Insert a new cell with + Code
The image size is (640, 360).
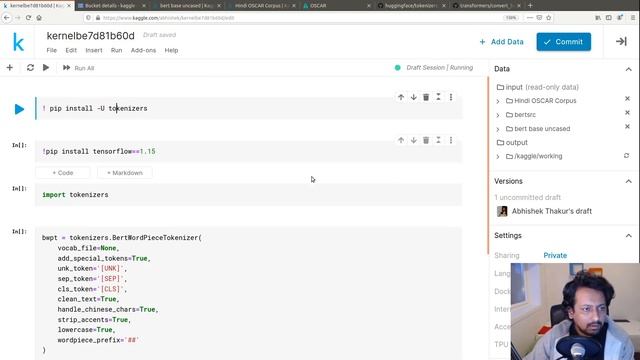(x=63, y=173)
